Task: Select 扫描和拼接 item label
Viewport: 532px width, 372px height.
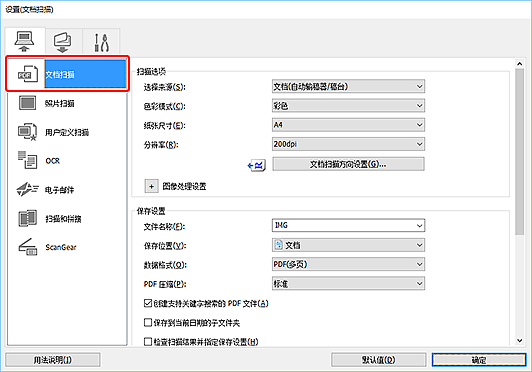Action: [63, 219]
